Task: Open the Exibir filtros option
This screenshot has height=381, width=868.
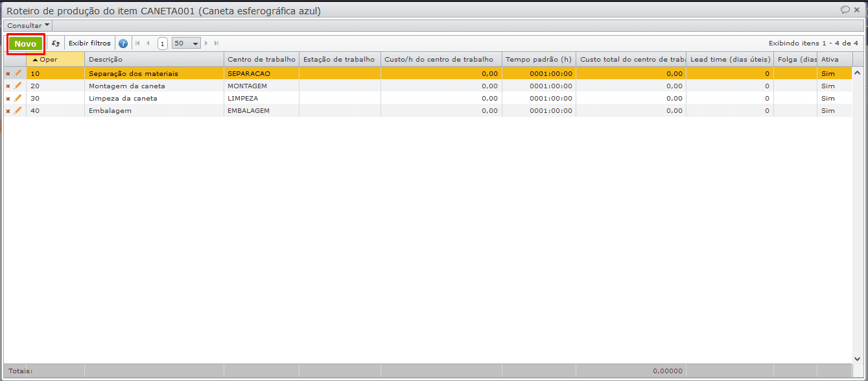Action: 89,43
